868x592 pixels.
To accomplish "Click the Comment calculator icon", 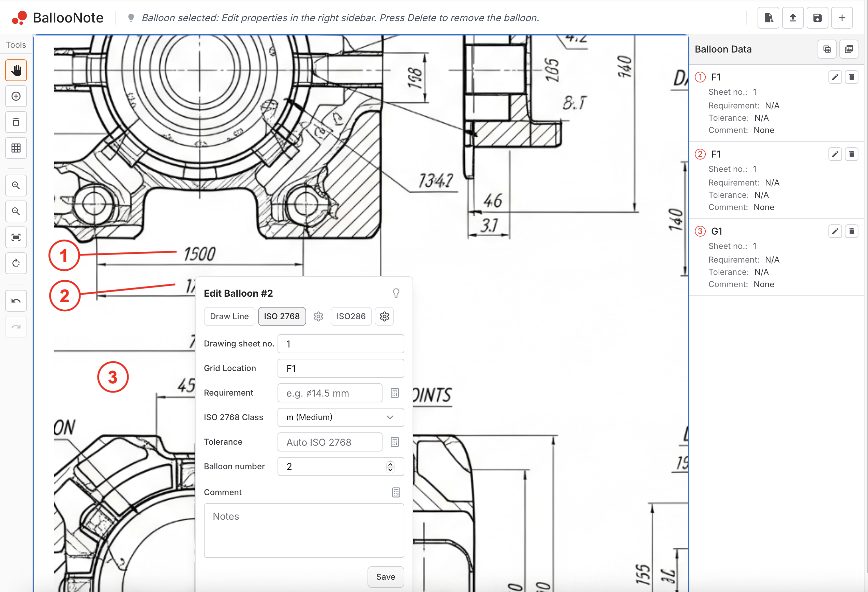I will [396, 493].
